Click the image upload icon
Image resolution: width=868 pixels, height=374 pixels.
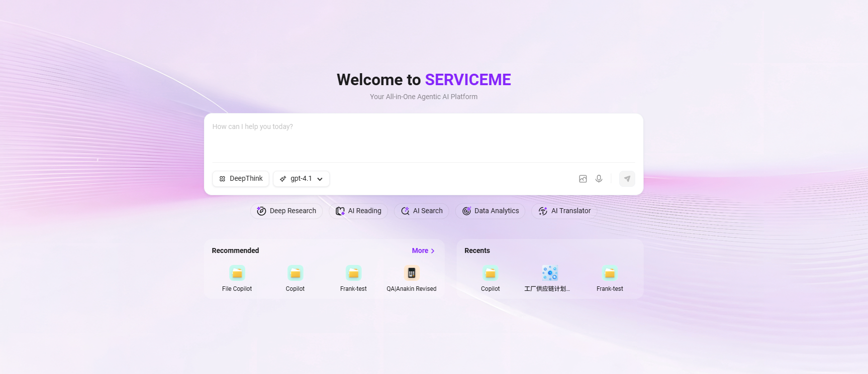click(x=583, y=179)
